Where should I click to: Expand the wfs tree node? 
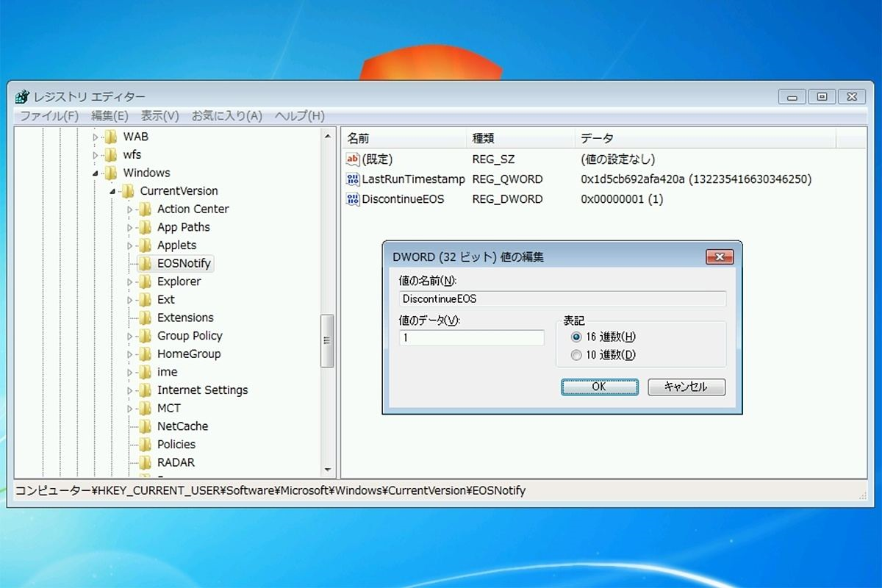(x=95, y=155)
